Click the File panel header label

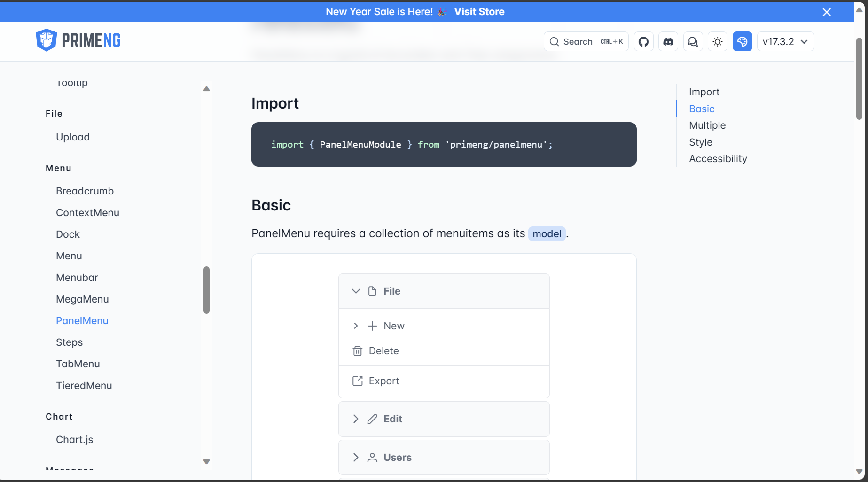point(392,291)
